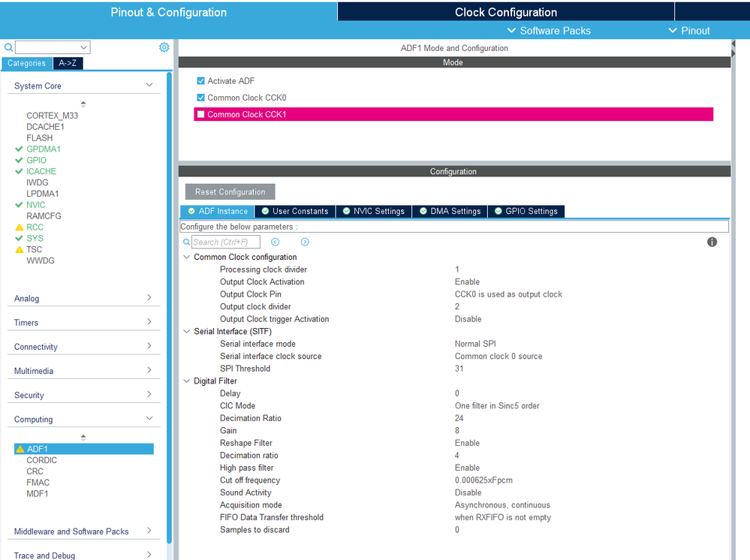The image size is (750, 560).
Task: Open the gear settings icon above categories
Action: (x=164, y=47)
